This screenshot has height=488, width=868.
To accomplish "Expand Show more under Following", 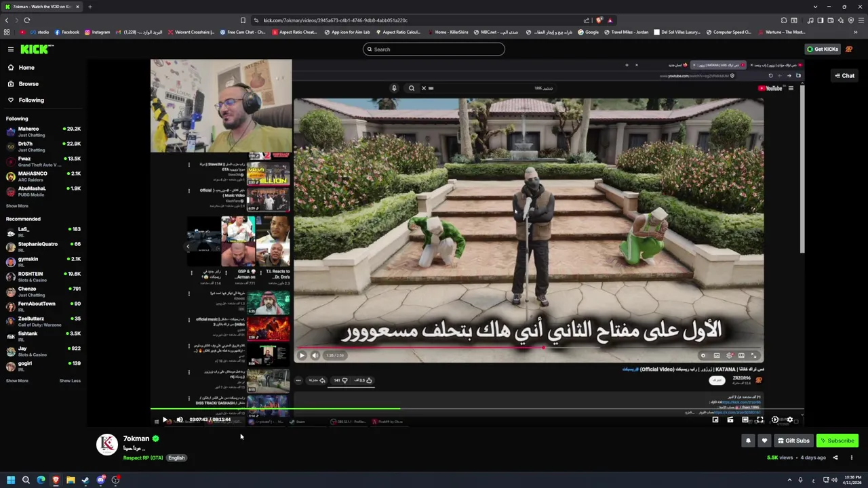I will pos(17,206).
